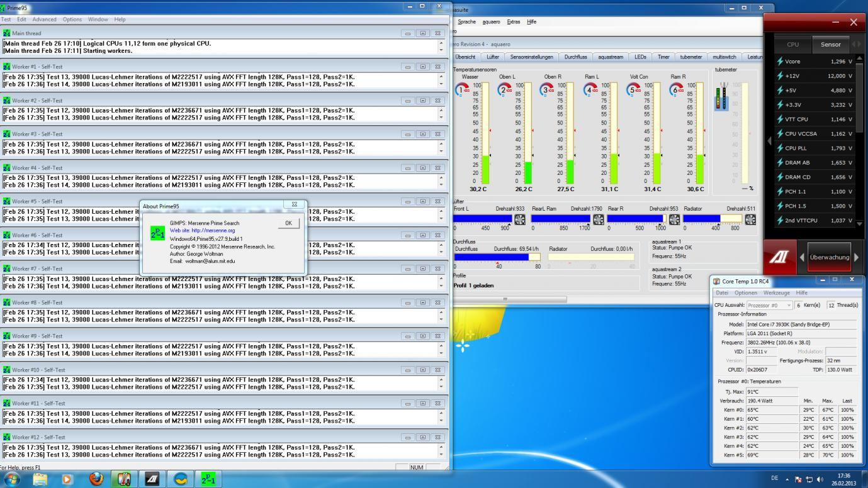Click sensor 6 Ram R thermometer icon
Screen dimensions: 868x488
pos(676,90)
